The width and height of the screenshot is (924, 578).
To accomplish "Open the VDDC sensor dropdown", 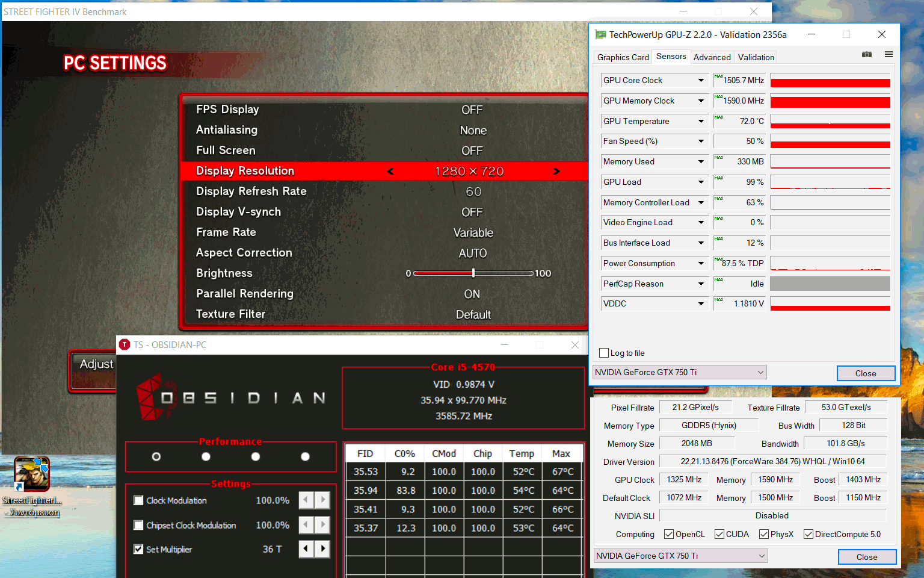I will pyautogui.click(x=701, y=304).
